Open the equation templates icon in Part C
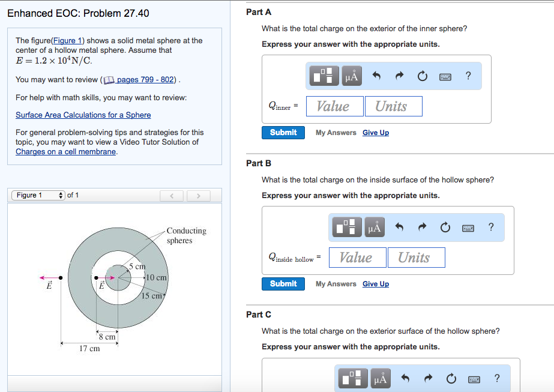The image size is (554, 392). [352, 379]
